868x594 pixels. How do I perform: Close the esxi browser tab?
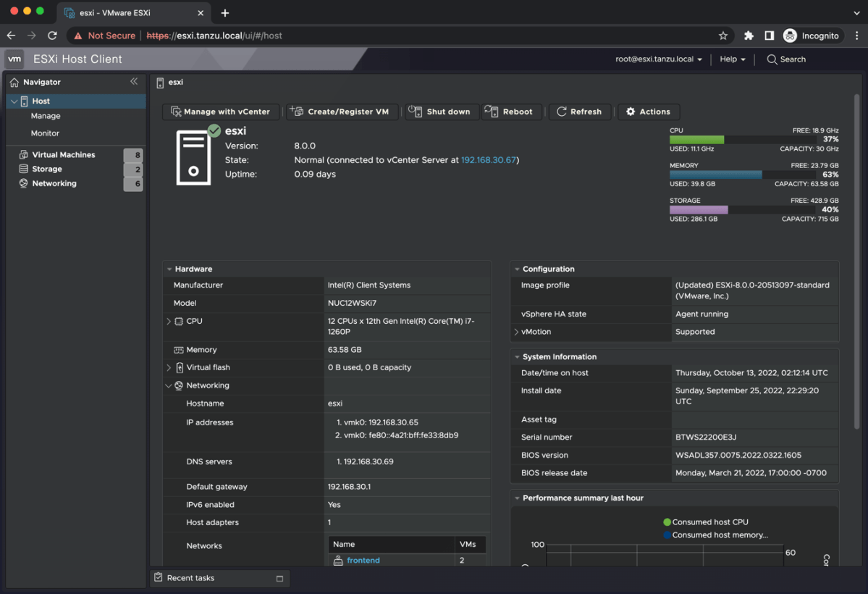[201, 13]
